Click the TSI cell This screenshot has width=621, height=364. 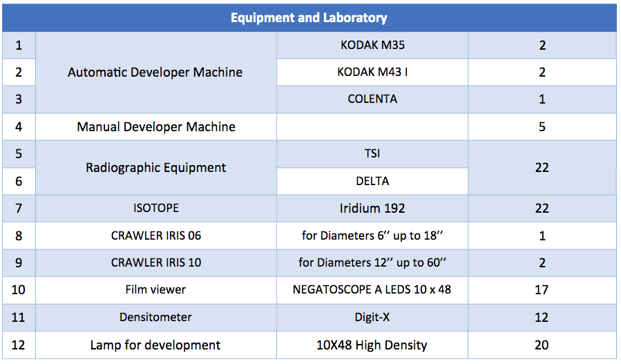[x=372, y=153]
